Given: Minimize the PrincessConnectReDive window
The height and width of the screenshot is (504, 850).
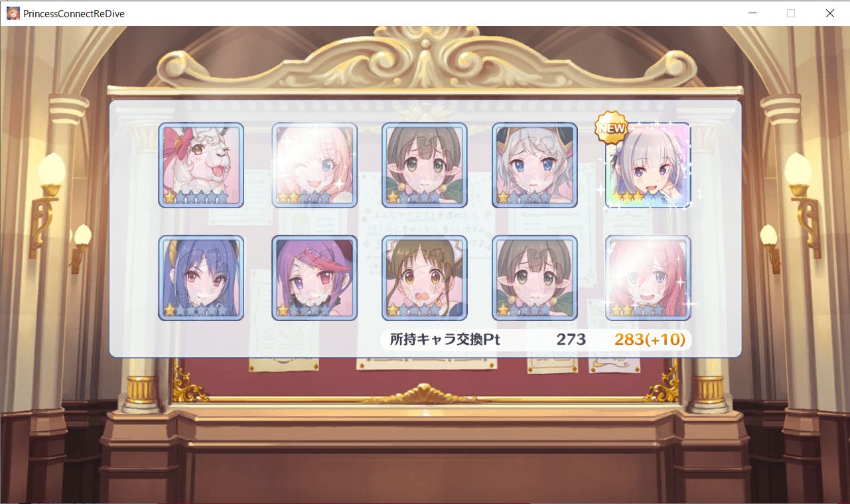Looking at the screenshot, I should point(752,13).
